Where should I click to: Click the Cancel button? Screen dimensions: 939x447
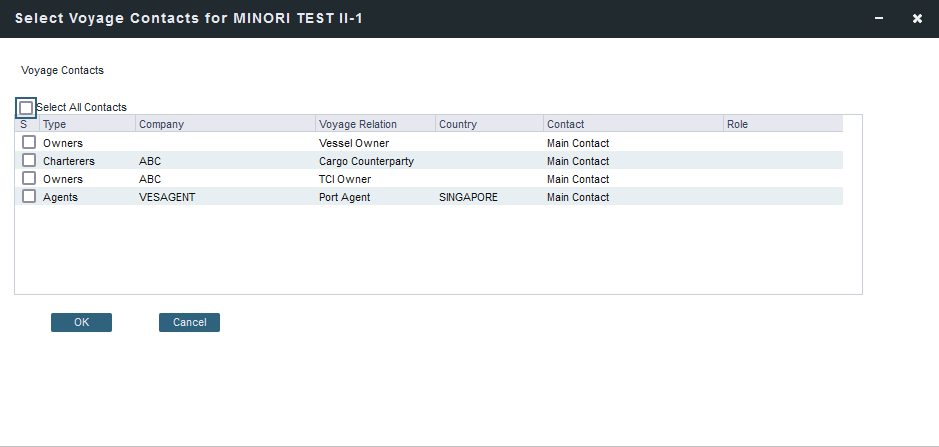[189, 322]
